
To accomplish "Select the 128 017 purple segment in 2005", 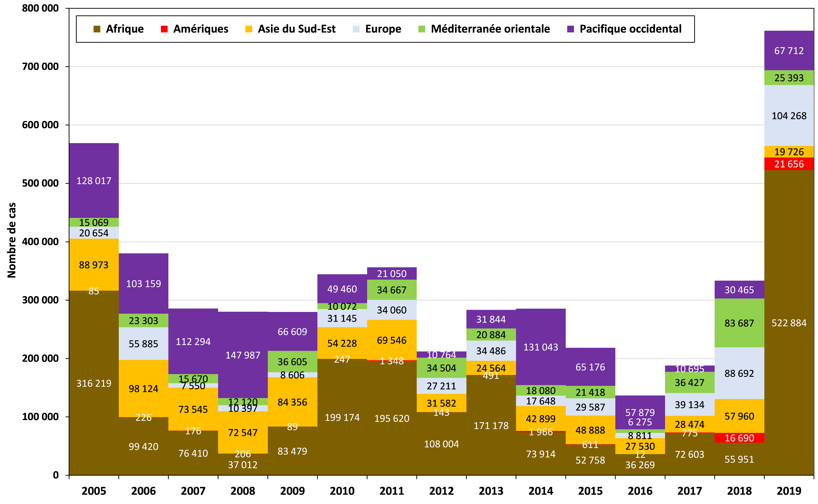I will point(94,181).
